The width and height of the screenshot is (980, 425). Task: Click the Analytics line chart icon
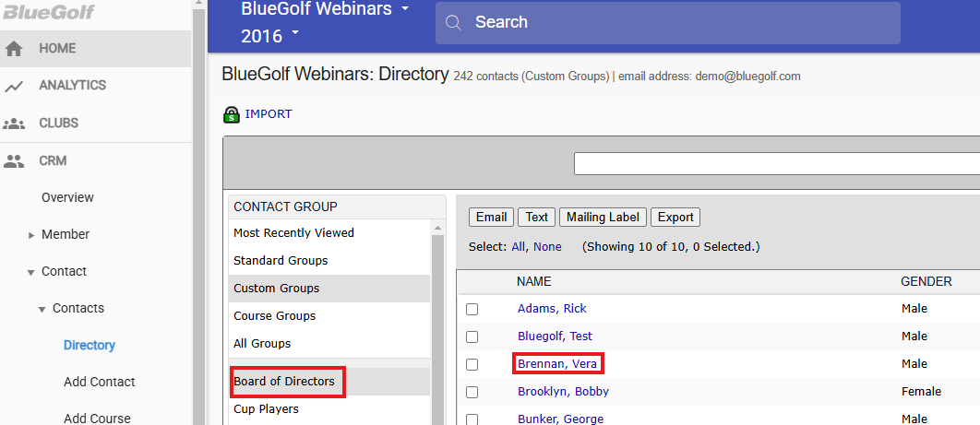14,86
